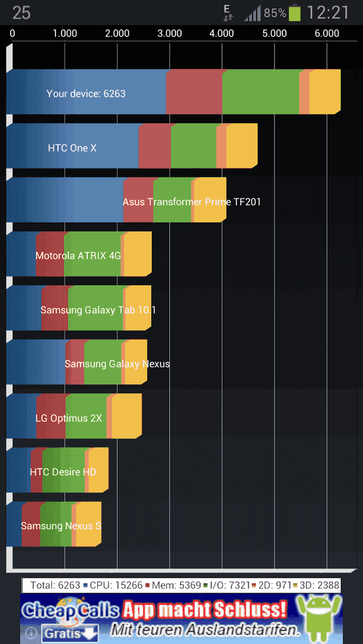Image resolution: width=363 pixels, height=644 pixels.
Task: Click the info icon on the ad banner
Action: point(31,633)
